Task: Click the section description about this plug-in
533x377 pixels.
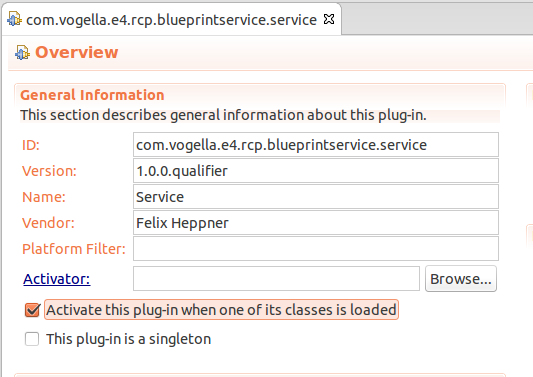Action: [223, 115]
